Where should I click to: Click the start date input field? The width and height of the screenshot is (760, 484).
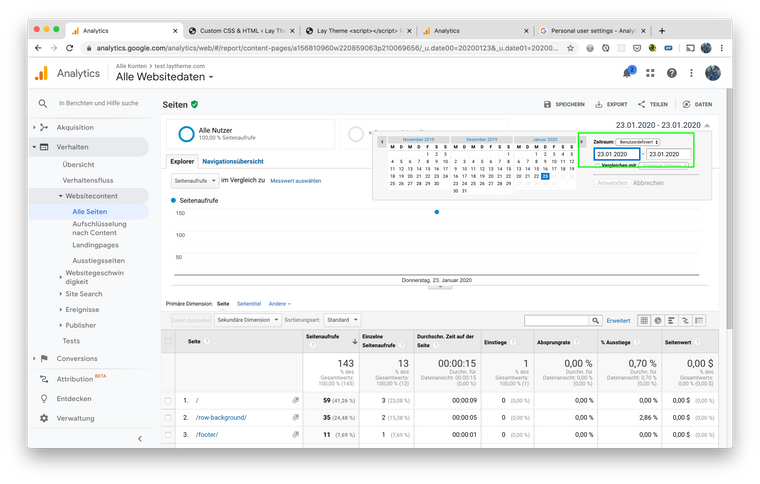coord(616,154)
